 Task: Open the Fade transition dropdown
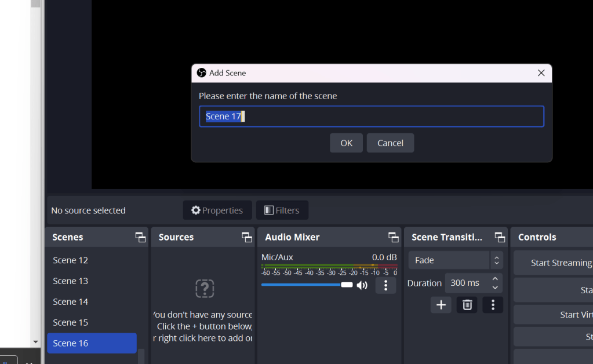click(x=456, y=260)
